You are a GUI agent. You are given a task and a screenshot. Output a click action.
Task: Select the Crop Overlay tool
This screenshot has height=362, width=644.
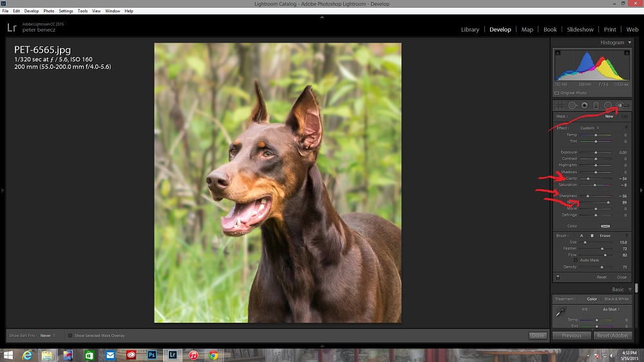point(560,105)
